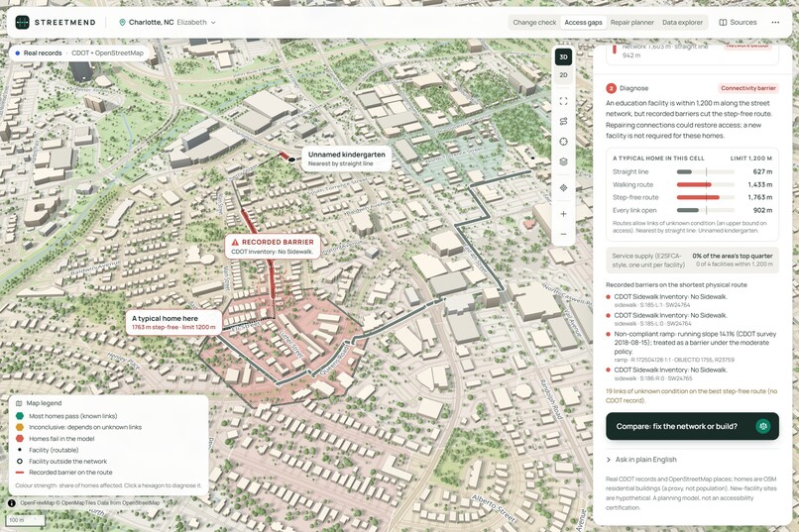Click the Recorded Barrier warning callout
Screen dimensions: 799x532
tap(273, 247)
